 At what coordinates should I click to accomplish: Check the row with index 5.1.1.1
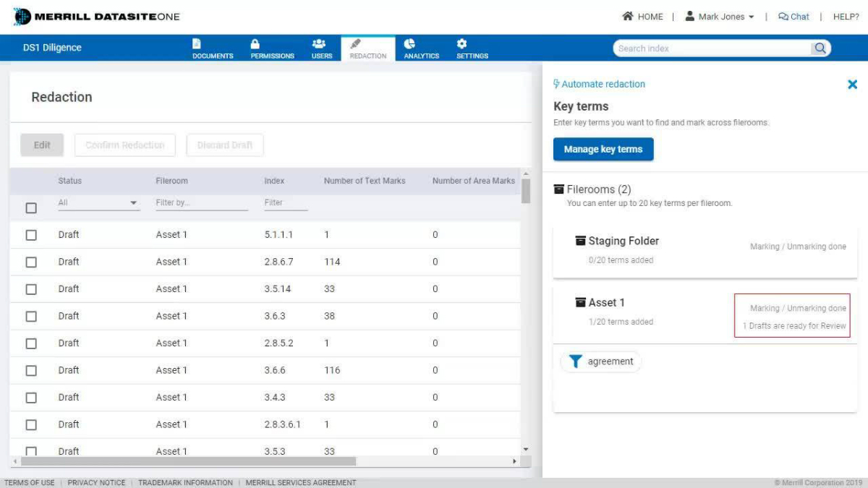[x=31, y=235]
